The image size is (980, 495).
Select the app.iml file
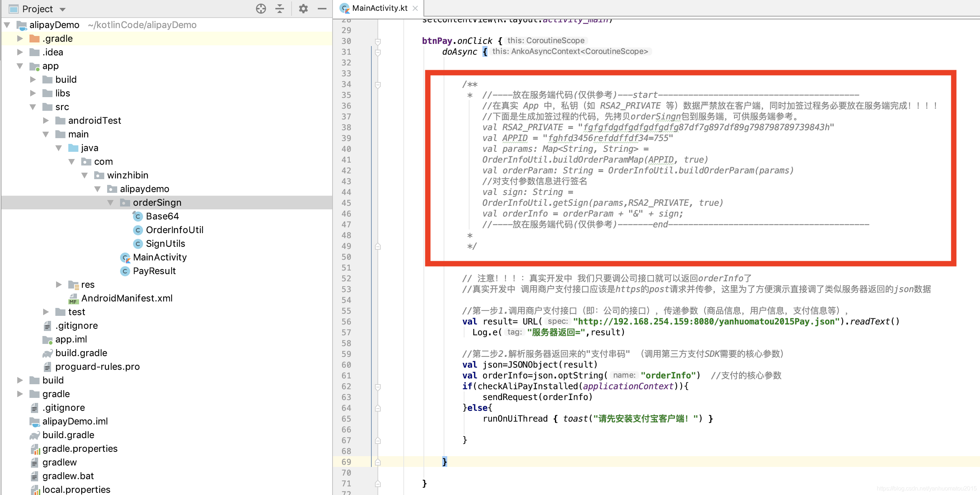tap(71, 340)
